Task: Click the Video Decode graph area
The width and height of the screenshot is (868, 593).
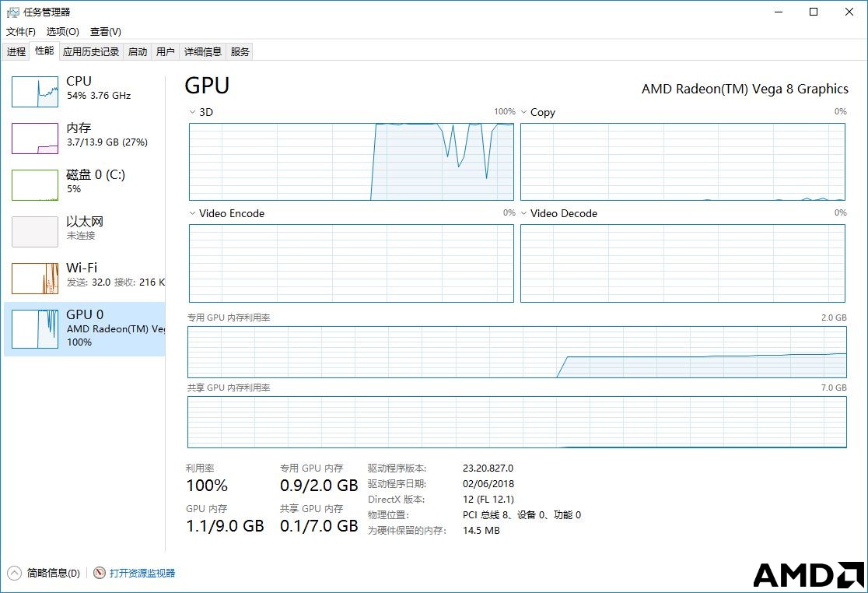Action: [683, 263]
